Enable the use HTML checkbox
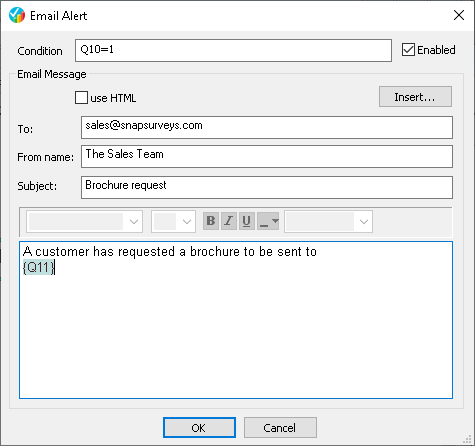 [x=81, y=98]
